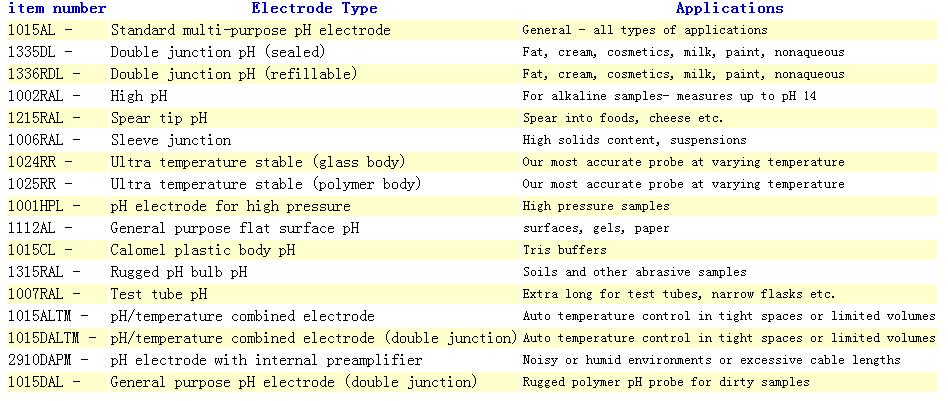
Task: Click the "item number" column header
Action: (x=57, y=9)
